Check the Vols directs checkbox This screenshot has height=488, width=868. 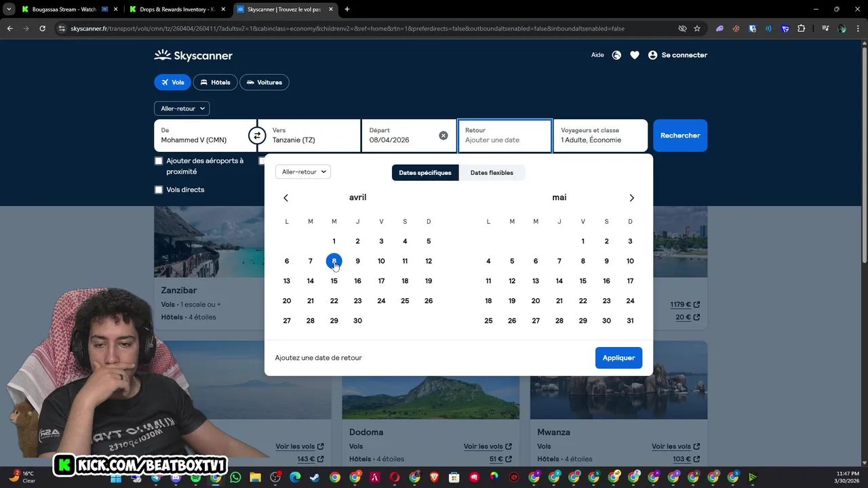pyautogui.click(x=159, y=190)
